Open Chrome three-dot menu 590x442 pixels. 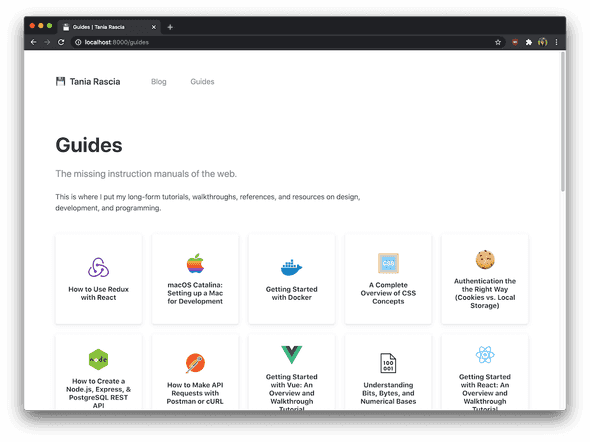[557, 42]
